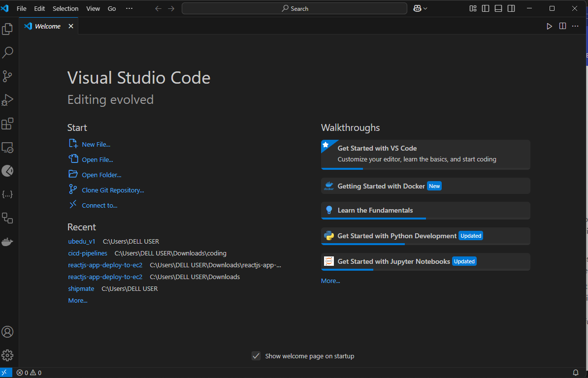The width and height of the screenshot is (588, 378).
Task: Open the recent folder cicd-pipelines
Action: 88,253
